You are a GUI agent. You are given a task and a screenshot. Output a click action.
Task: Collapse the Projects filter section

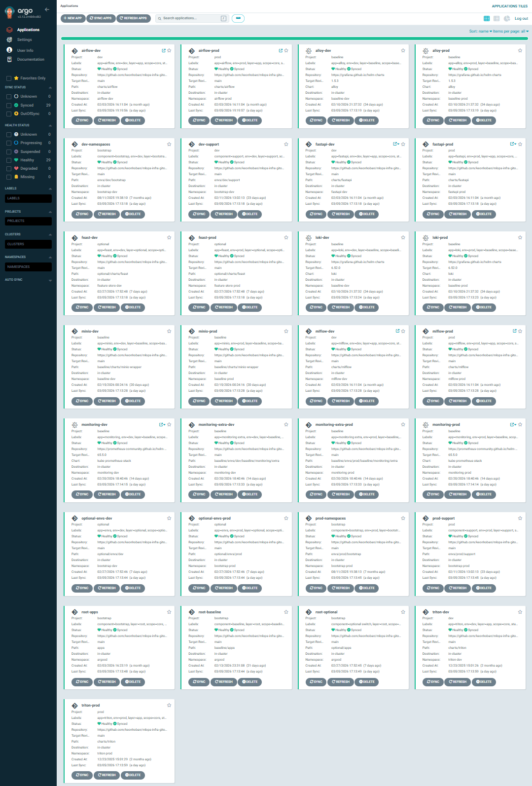50,212
